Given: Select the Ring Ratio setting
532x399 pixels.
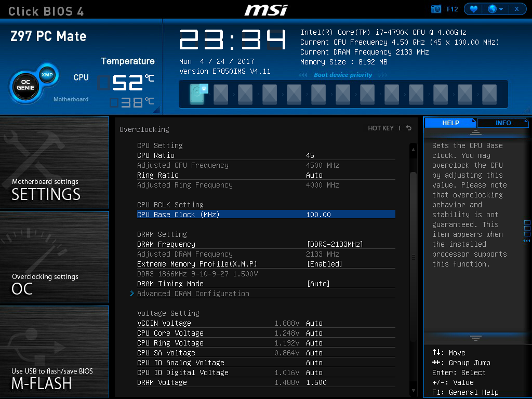Looking at the screenshot, I should pos(266,175).
